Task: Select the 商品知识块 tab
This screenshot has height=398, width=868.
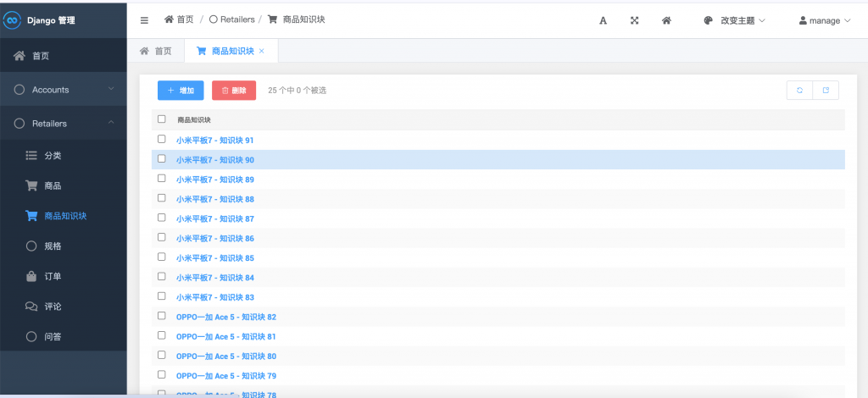Action: [231, 51]
